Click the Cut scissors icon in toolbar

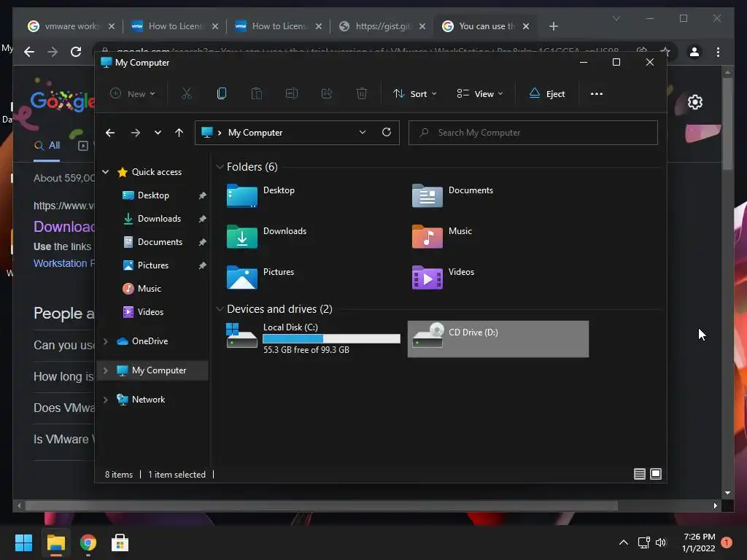186,94
